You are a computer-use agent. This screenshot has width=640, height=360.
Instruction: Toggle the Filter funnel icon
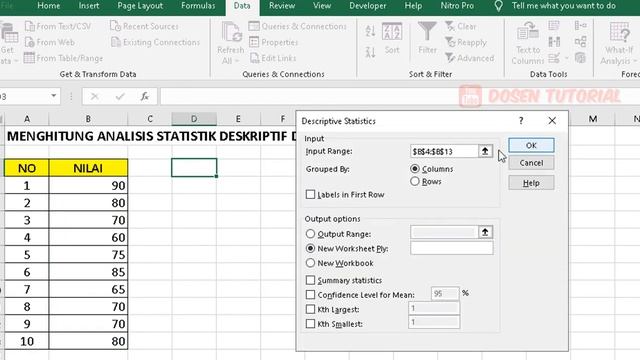click(x=427, y=32)
